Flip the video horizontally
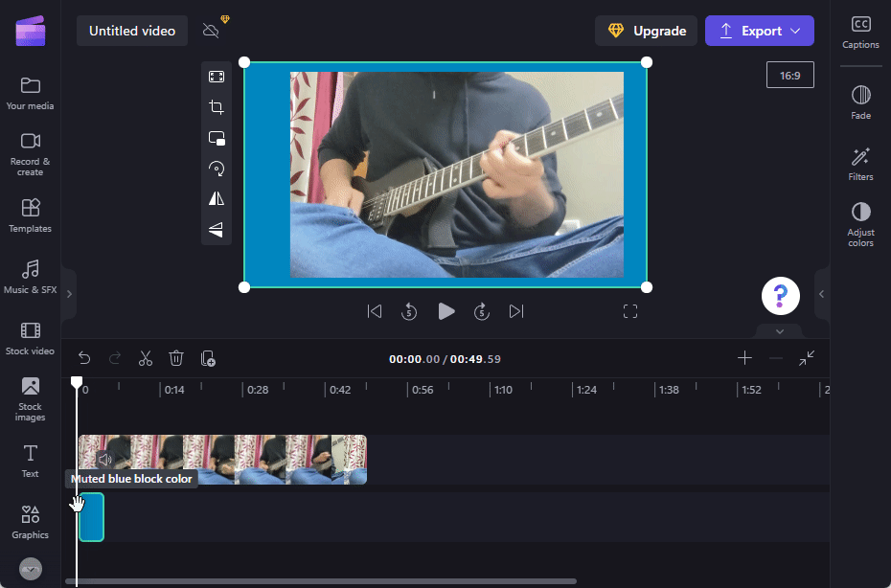891x588 pixels. 217,198
